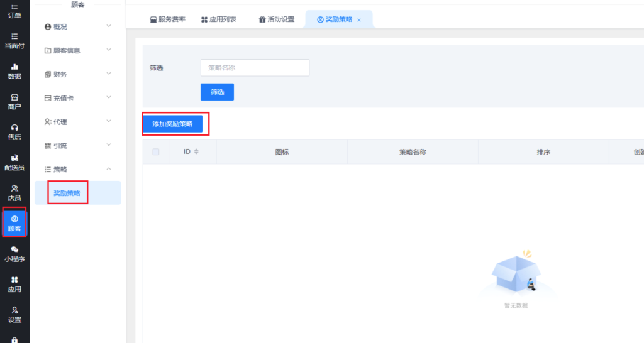Select 顾客 customer icon in sidebar
Viewport: 644px width, 343px height.
pos(14,223)
